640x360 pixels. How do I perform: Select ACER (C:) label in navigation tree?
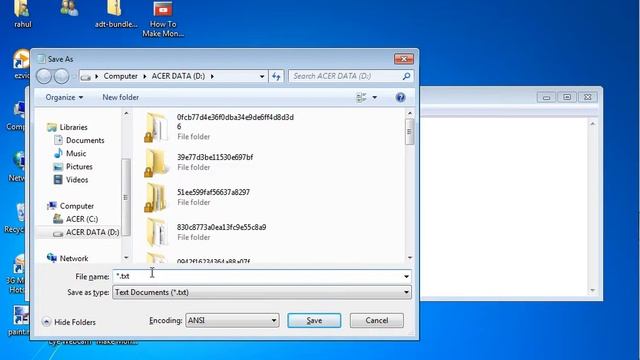82,219
